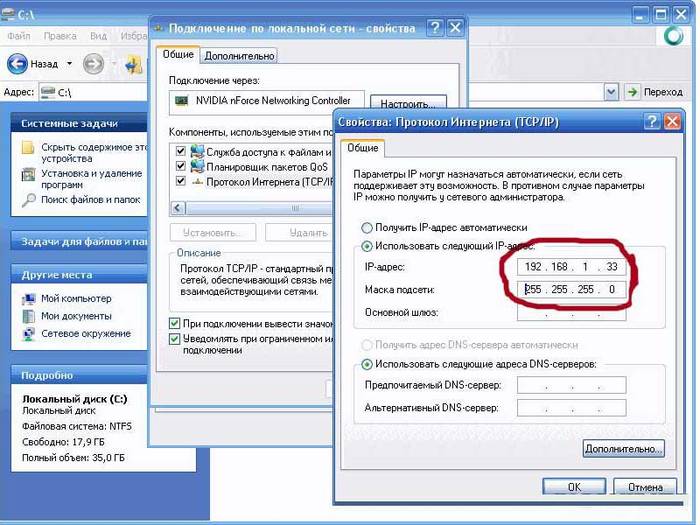Open the address bar dropdown arrow

(x=611, y=92)
